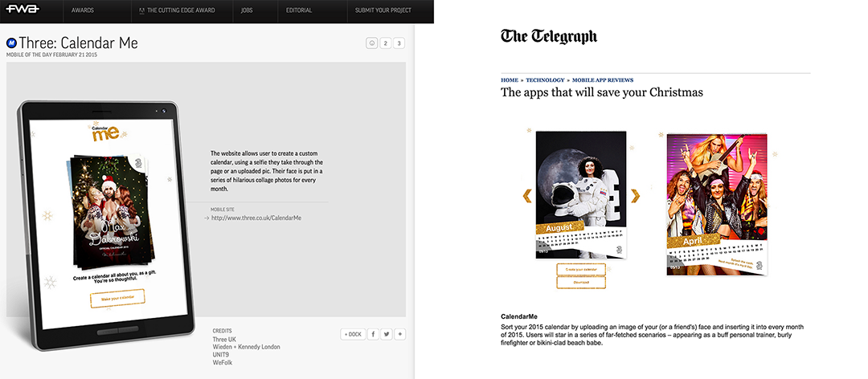This screenshot has height=379, width=868.
Task: Click the UNIT9 credit
Action: click(x=221, y=355)
